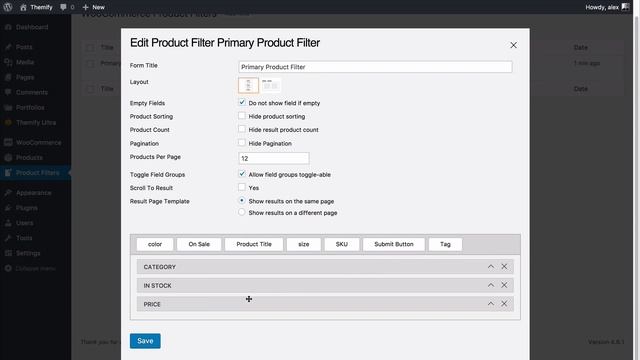The width and height of the screenshot is (640, 360).
Task: Click Collapse menu in the sidebar
Action: 35,269
